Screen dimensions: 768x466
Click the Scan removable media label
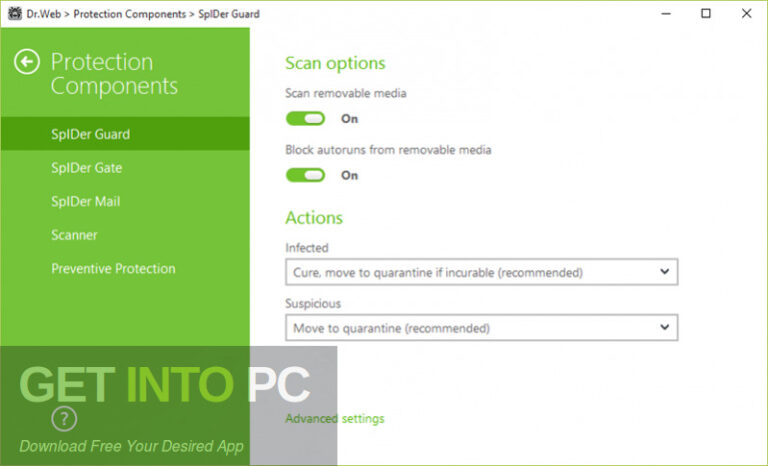click(x=346, y=93)
